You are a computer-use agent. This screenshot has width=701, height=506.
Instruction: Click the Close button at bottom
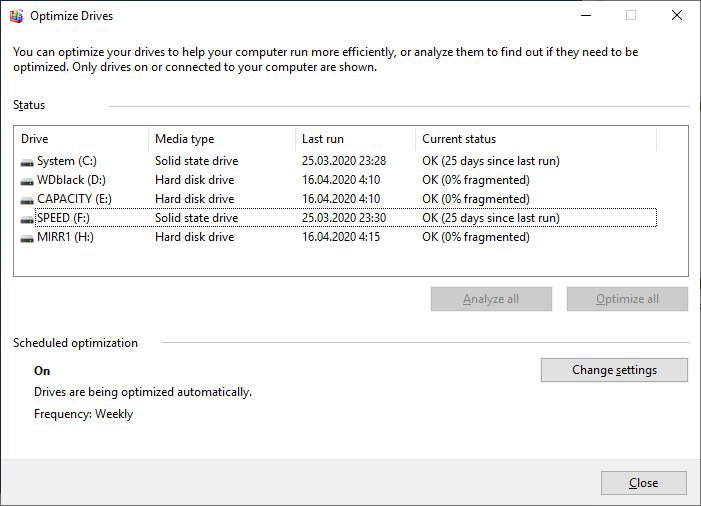coord(644,483)
